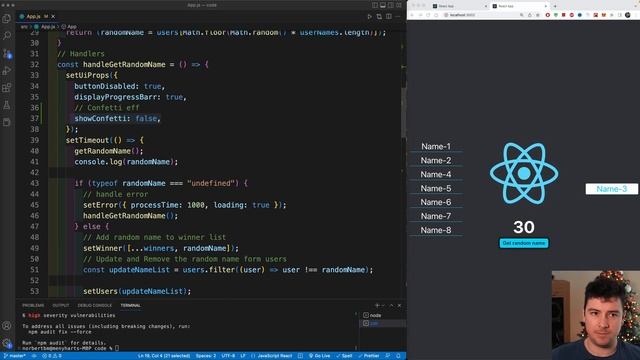
Task: Open the Extensions view
Action: click(x=7, y=88)
